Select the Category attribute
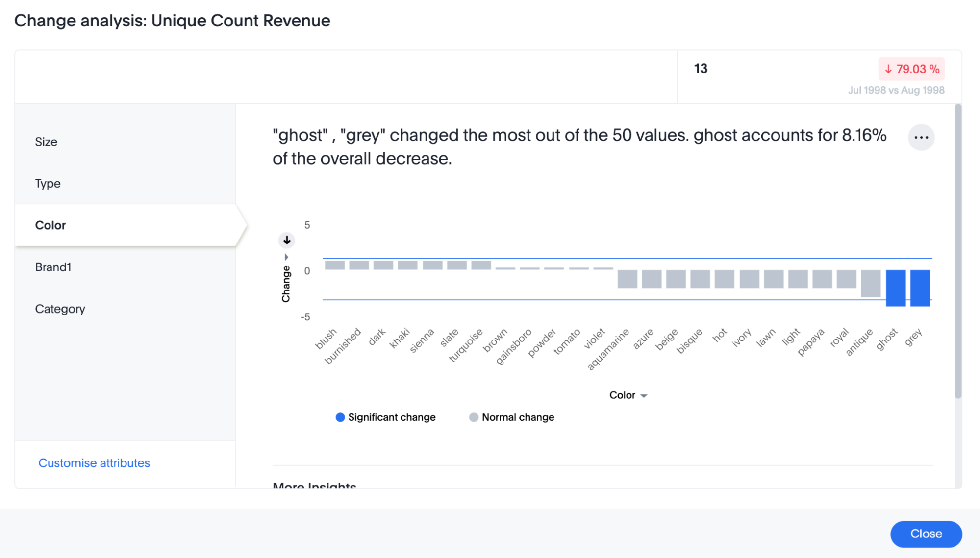Viewport: 980px width, 558px height. click(x=60, y=309)
